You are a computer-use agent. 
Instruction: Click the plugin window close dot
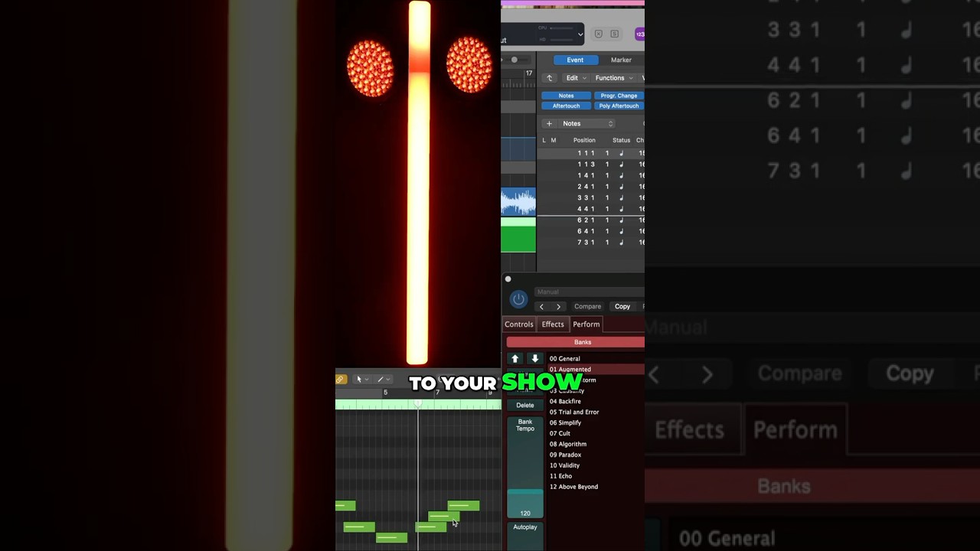pos(508,279)
